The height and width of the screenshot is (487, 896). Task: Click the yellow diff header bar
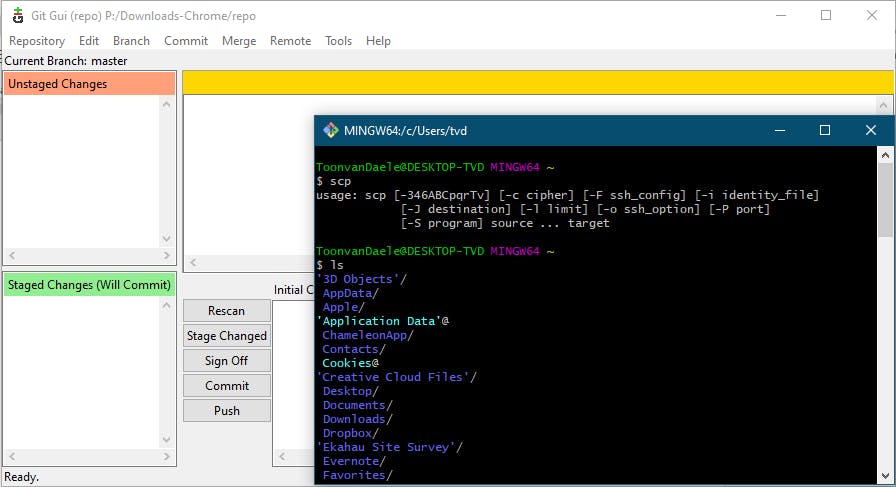click(x=538, y=83)
